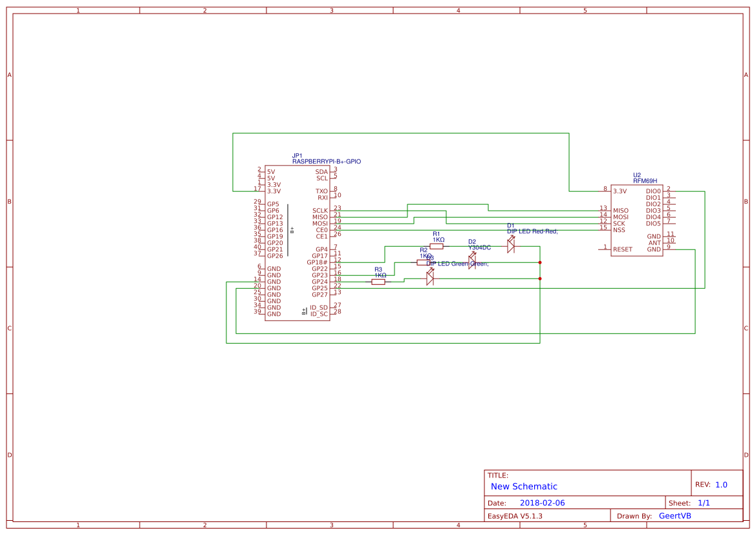This screenshot has width=756, height=535.
Task: Select the RESET pin of U2
Action: click(622, 249)
